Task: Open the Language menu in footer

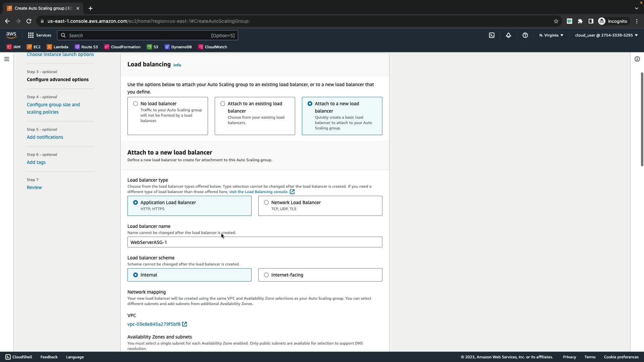Action: coord(75,357)
